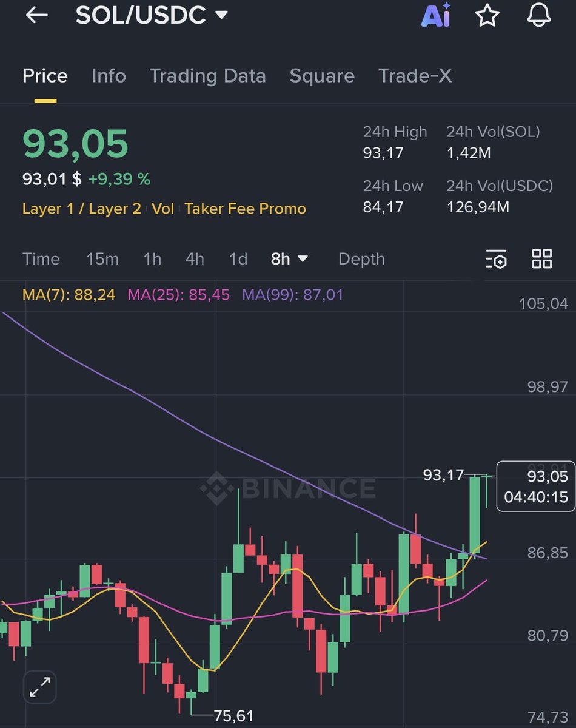
Task: Set a price alert with the bell icon
Action: tap(538, 15)
